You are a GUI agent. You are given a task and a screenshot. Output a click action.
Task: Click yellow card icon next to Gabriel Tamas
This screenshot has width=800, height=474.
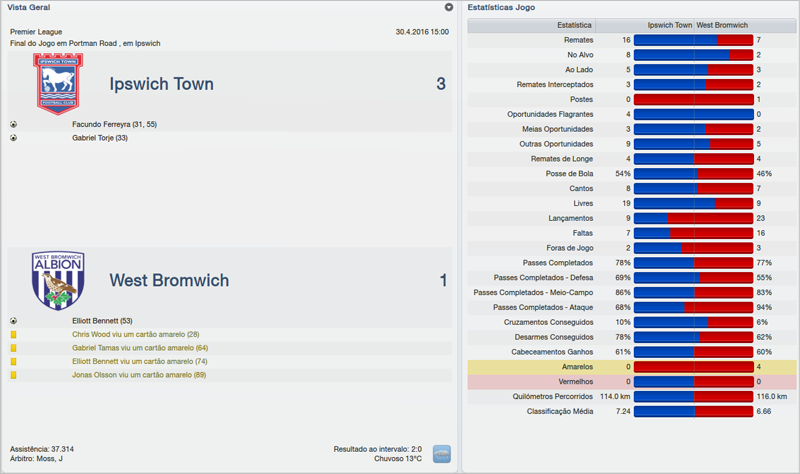click(14, 348)
